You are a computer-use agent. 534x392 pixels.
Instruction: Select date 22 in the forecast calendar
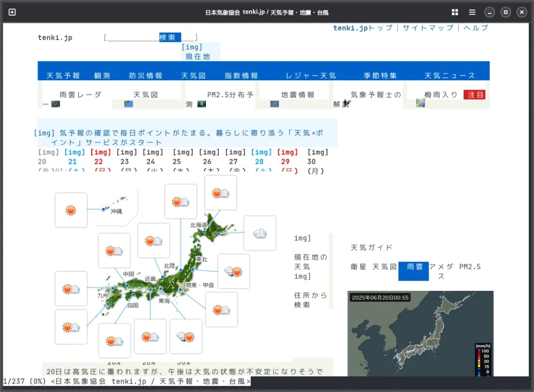pyautogui.click(x=99, y=162)
